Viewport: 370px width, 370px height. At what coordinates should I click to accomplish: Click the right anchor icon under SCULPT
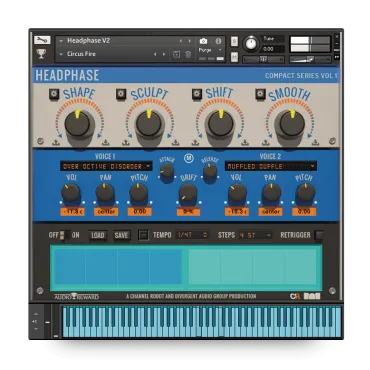click(x=176, y=143)
